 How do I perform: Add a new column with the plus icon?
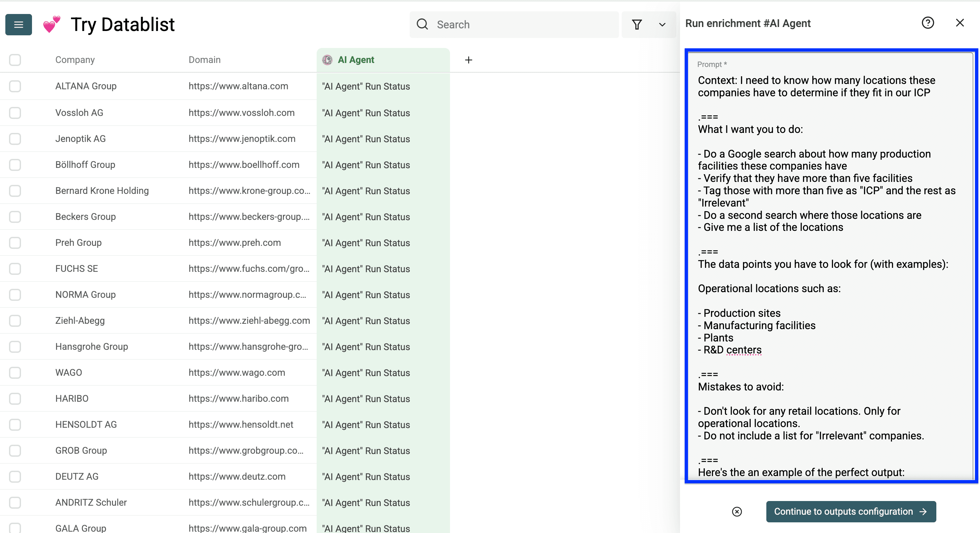[469, 60]
